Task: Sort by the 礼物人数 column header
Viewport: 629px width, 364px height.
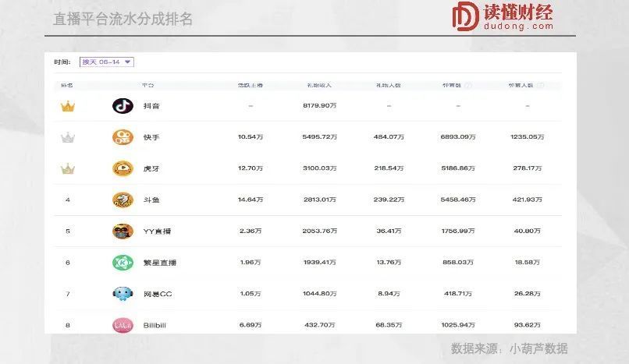Action: (x=389, y=85)
